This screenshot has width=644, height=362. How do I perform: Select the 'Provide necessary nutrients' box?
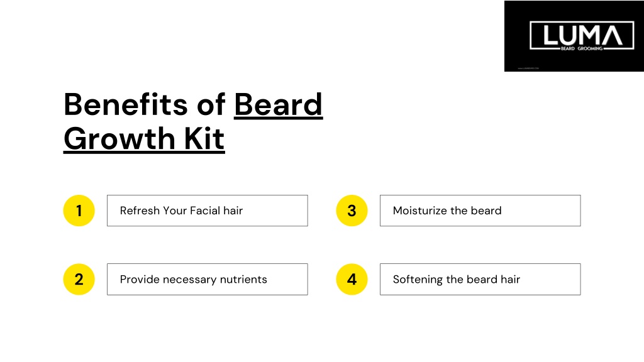[x=208, y=279]
